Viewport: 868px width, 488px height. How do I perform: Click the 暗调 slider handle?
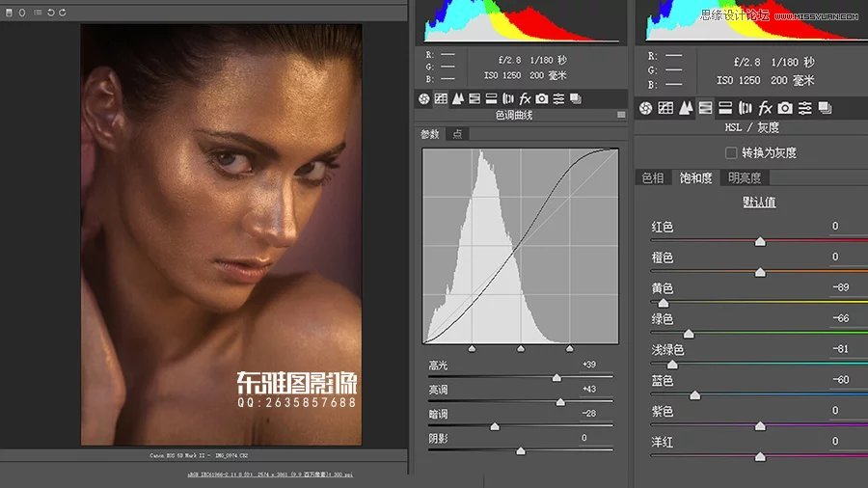(x=495, y=426)
